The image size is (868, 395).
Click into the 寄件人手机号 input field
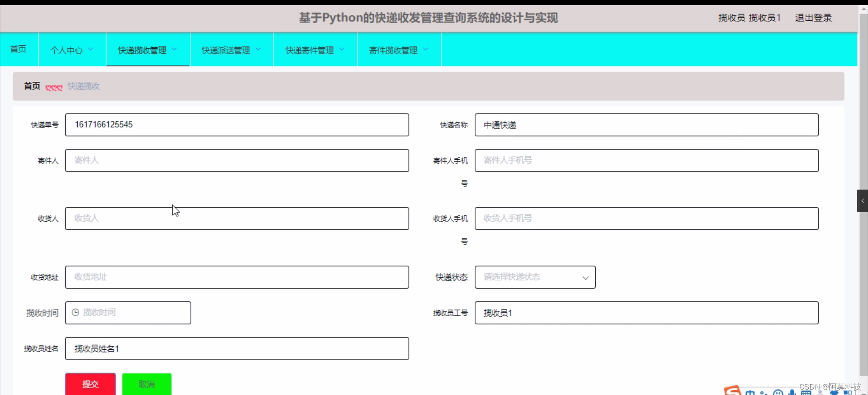coord(646,161)
